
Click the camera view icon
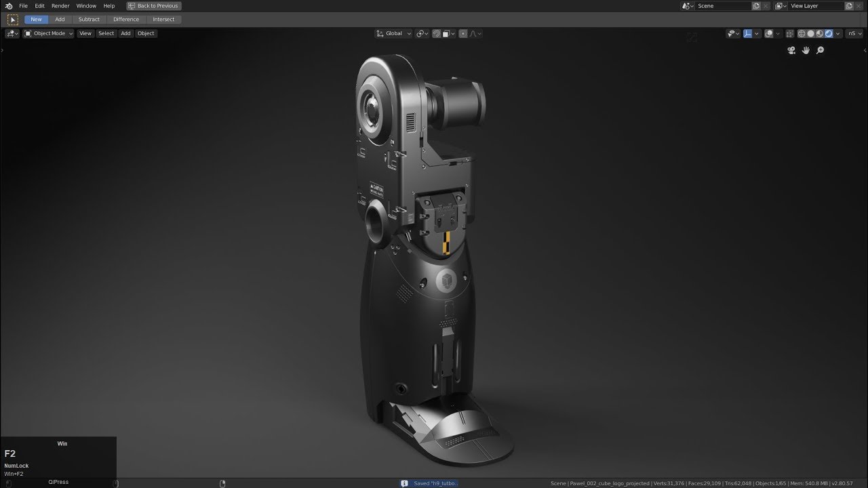(x=791, y=50)
